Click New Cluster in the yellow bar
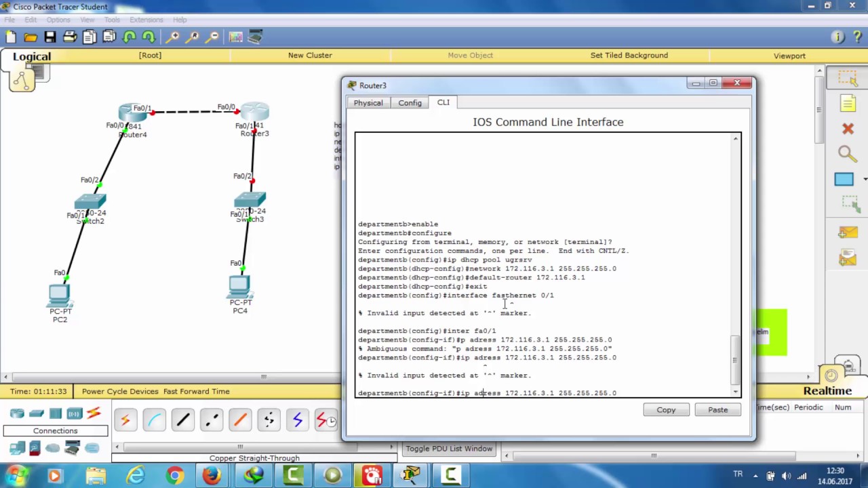Viewport: 868px width, 488px height. coord(310,56)
